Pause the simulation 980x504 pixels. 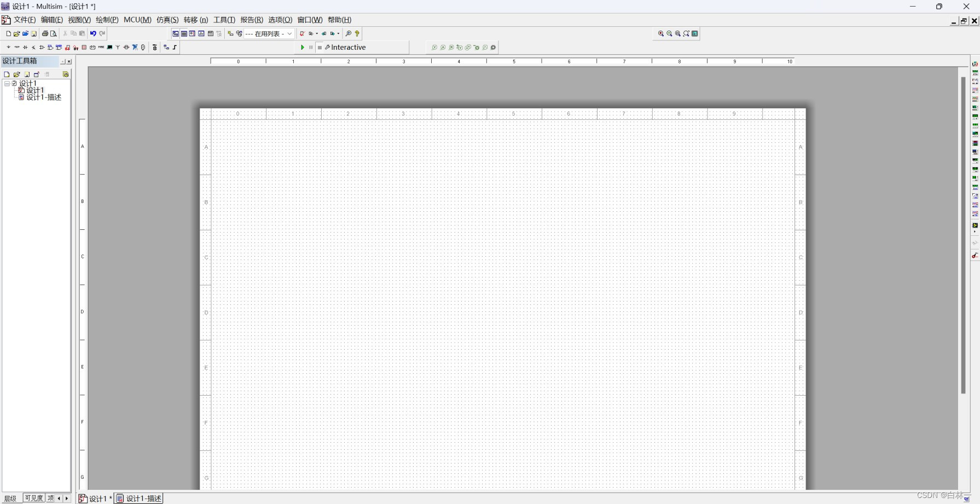311,47
